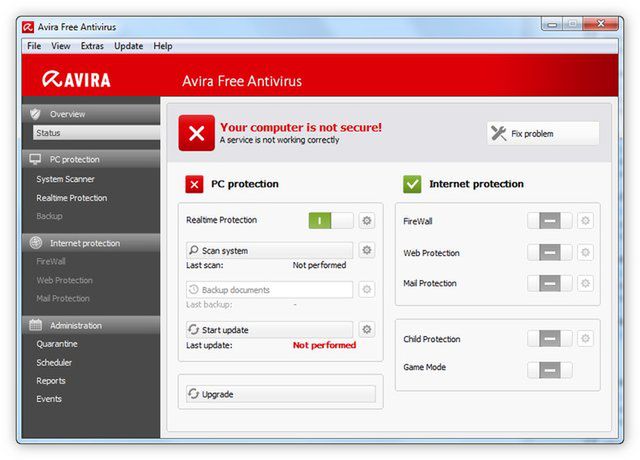
Task: Toggle the Child Protection switch
Action: pos(550,338)
